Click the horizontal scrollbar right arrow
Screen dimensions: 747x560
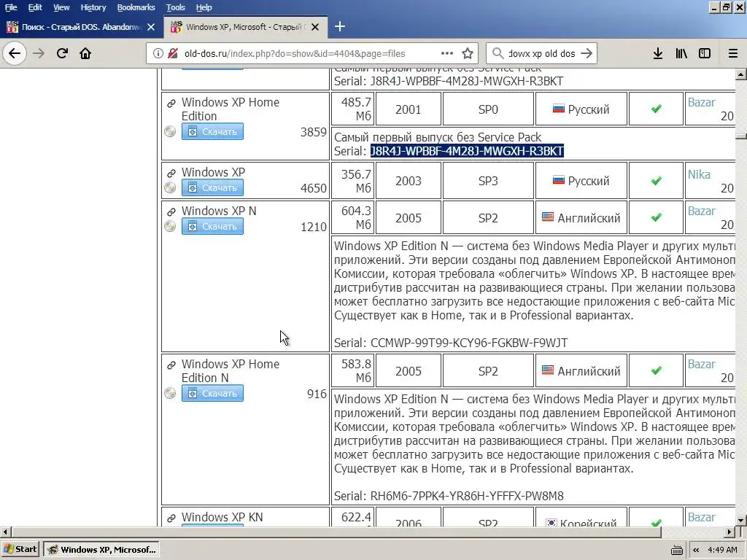click(729, 532)
